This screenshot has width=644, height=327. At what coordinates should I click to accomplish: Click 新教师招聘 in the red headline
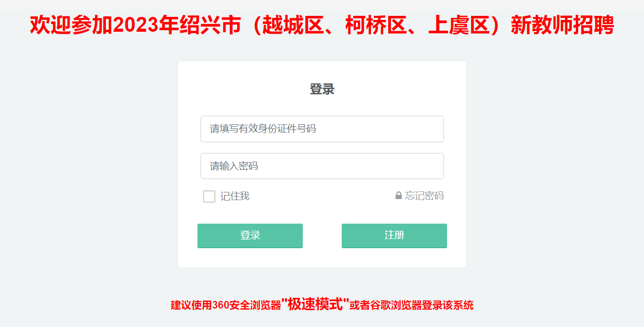tap(562, 26)
